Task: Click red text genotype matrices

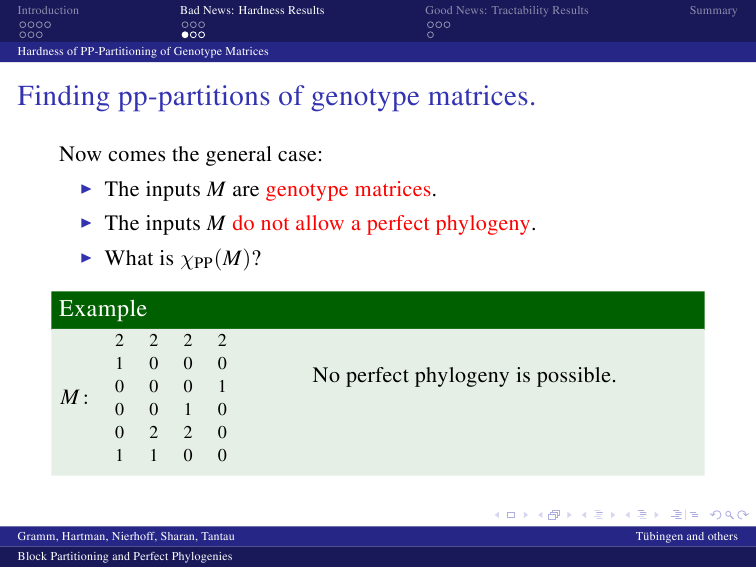Action: point(348,189)
